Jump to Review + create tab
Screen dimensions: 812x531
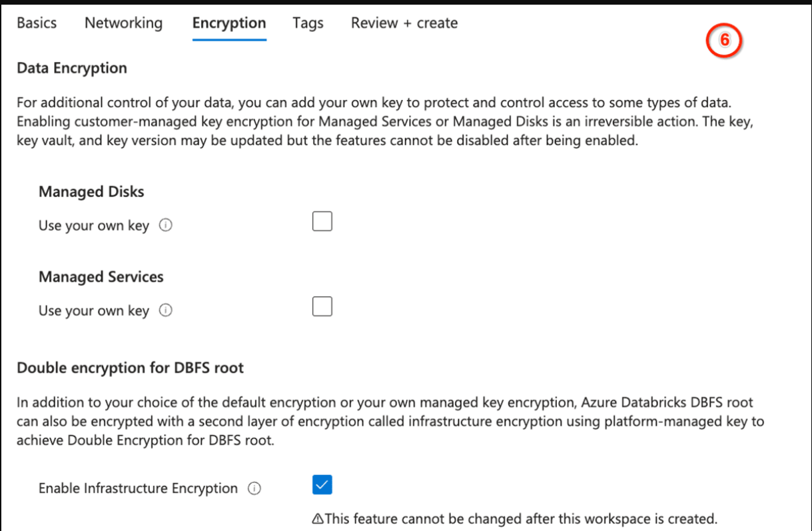(404, 23)
